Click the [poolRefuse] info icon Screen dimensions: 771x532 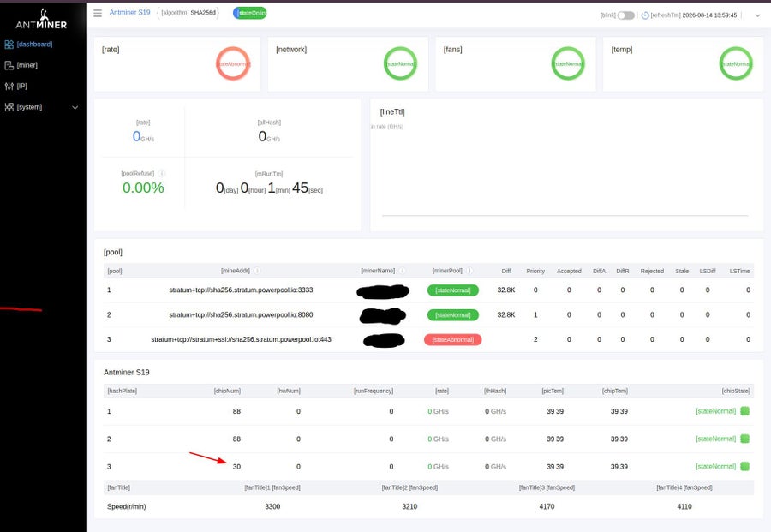click(162, 173)
